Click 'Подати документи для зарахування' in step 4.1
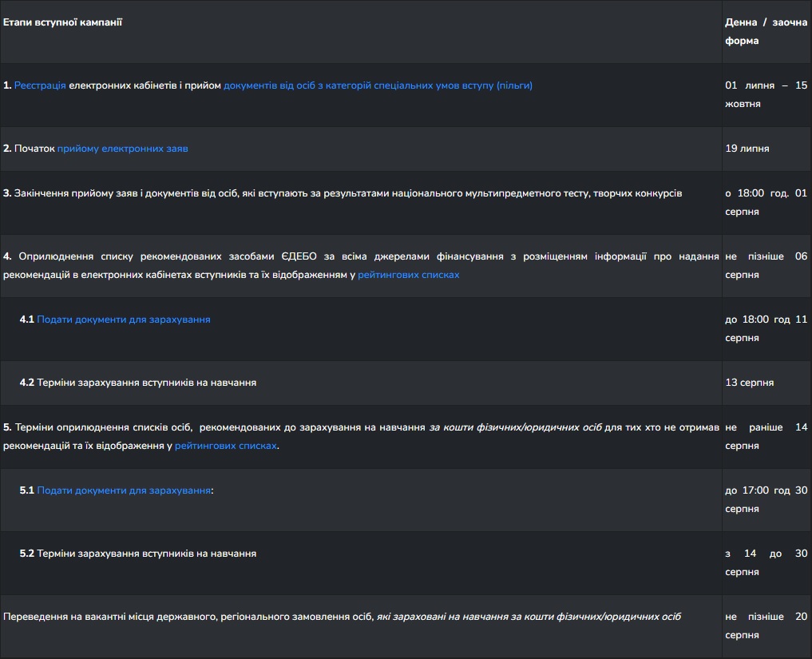 (124, 320)
